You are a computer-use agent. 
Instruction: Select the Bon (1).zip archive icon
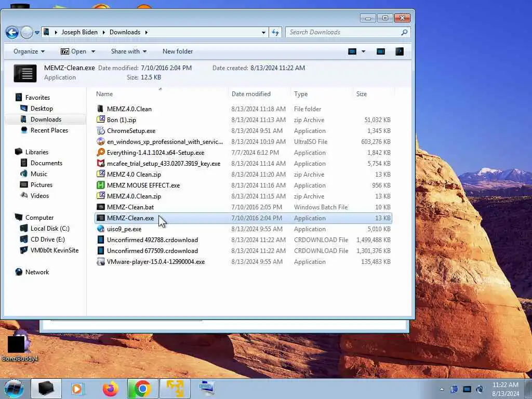(100, 120)
